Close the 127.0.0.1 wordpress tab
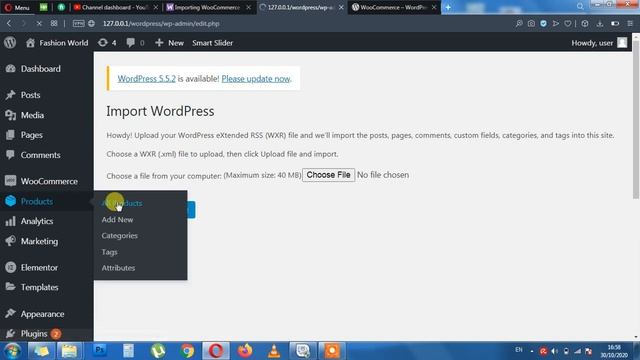Screen dimensions: 640x360 [x=341, y=7]
